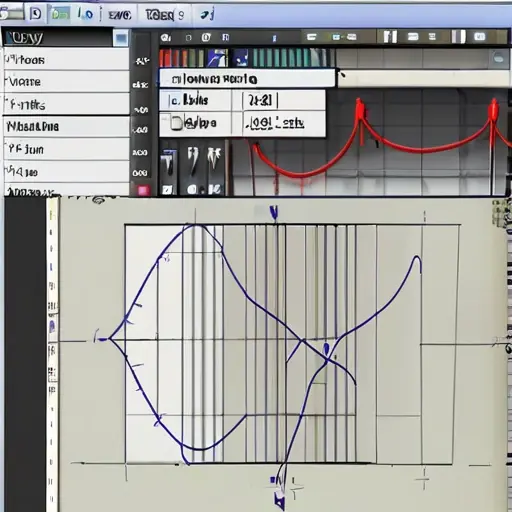Toggle the checkbox in second popup row
512x512 pixels.
click(x=175, y=123)
